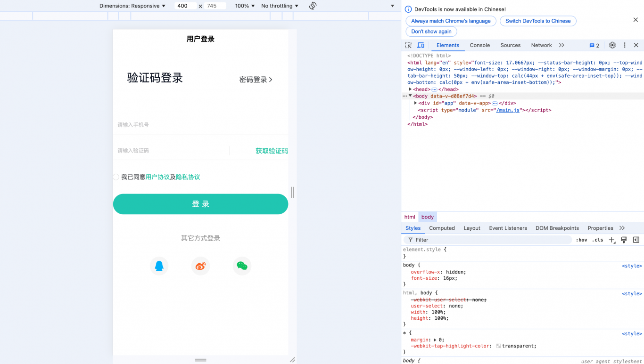Screen dimensions: 644x364
Task: Click the filter funnel icon in Styles
Action: coord(410,240)
